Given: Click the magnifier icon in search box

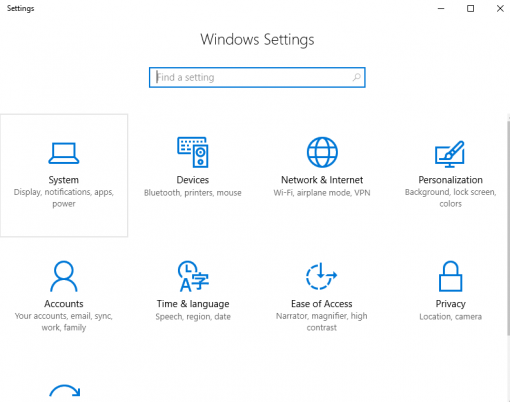Looking at the screenshot, I should point(356,77).
